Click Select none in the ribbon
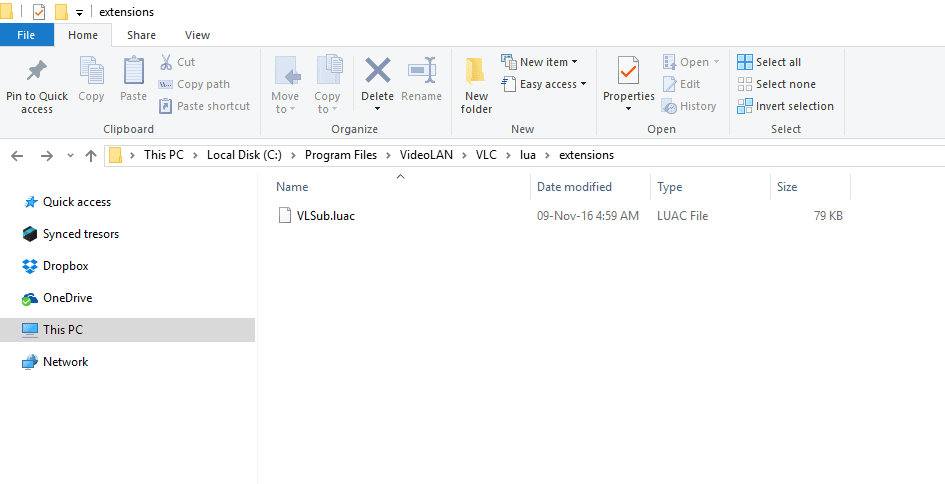Image resolution: width=945 pixels, height=484 pixels. (785, 84)
